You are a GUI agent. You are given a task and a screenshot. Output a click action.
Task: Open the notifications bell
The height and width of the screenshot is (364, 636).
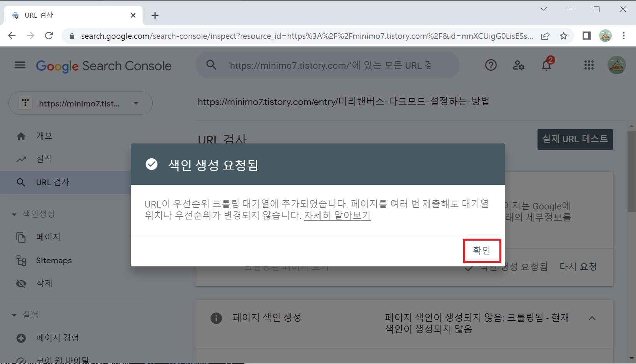[546, 65]
